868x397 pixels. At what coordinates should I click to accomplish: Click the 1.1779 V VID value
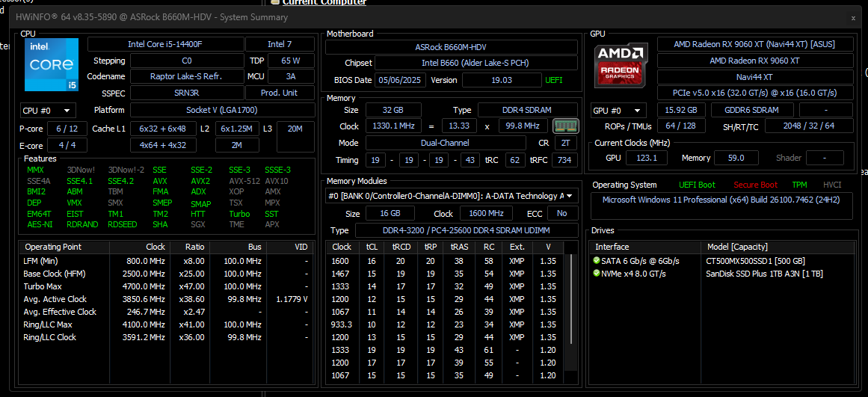(x=291, y=299)
